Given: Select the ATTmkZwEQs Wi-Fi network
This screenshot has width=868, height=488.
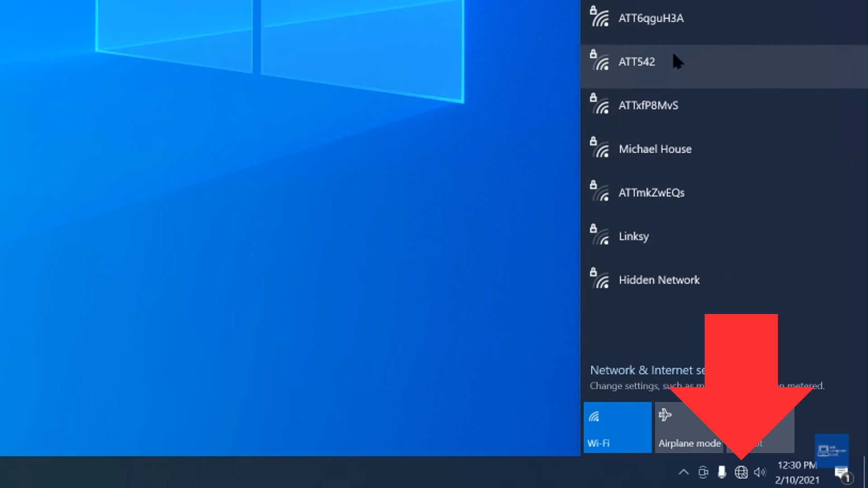Looking at the screenshot, I should pyautogui.click(x=724, y=197).
